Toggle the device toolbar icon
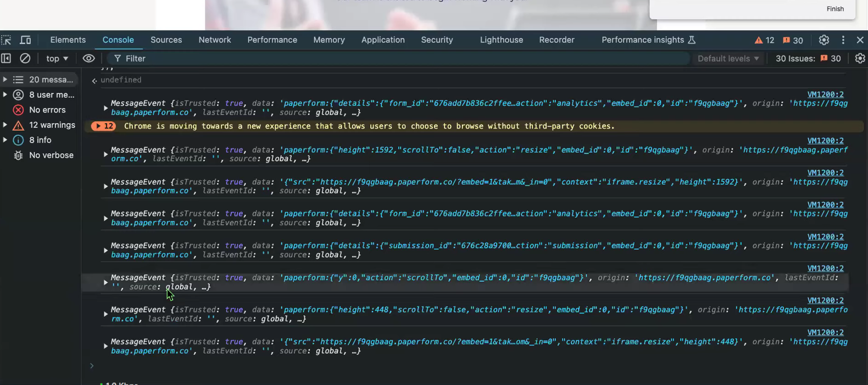The width and height of the screenshot is (868, 385). click(25, 40)
